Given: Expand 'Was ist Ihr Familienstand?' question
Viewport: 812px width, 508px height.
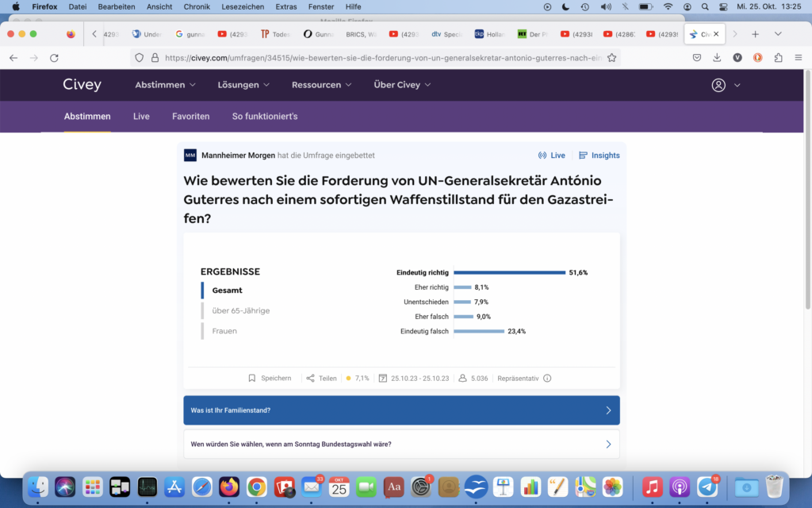Looking at the screenshot, I should [x=401, y=410].
